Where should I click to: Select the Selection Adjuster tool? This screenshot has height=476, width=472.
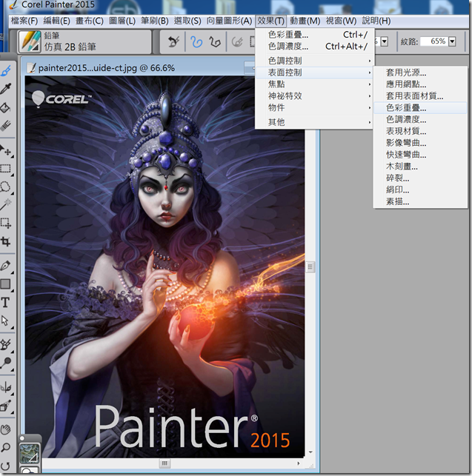6,223
